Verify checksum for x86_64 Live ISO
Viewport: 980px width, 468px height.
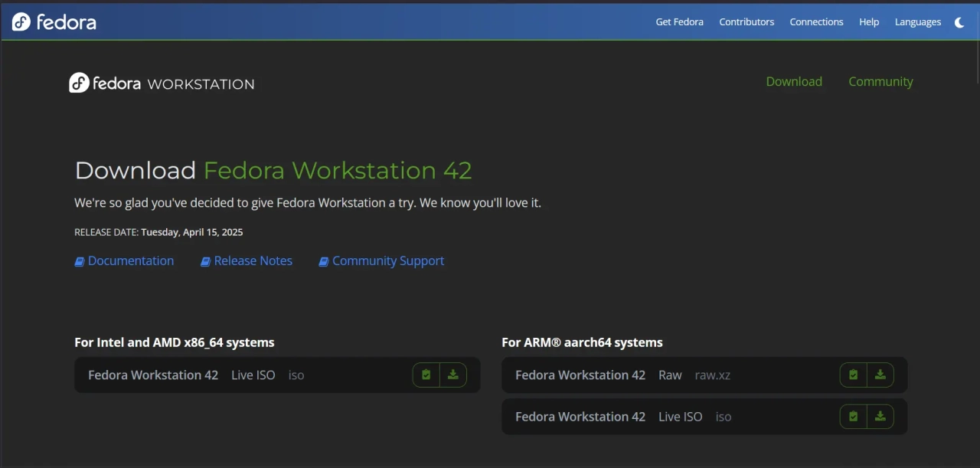426,375
